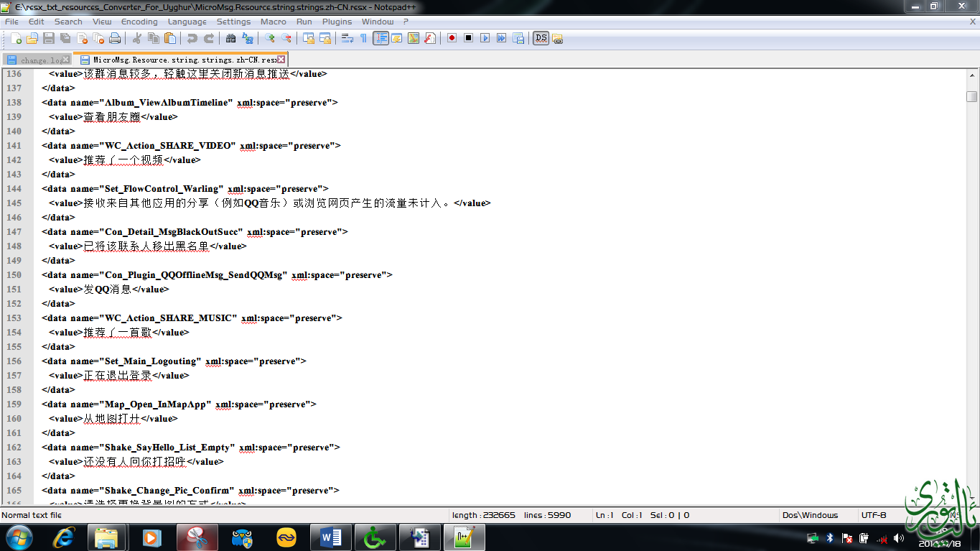The height and width of the screenshot is (551, 980).
Task: Click the Paste clipboard icon
Action: 169,38
